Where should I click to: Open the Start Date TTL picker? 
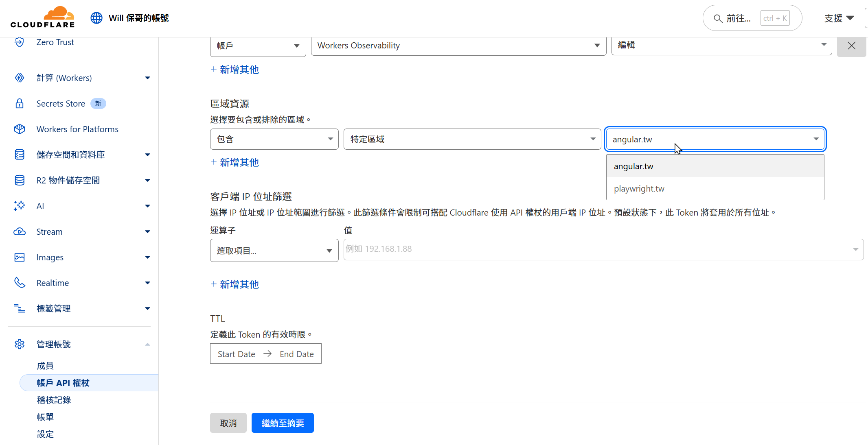click(x=237, y=354)
